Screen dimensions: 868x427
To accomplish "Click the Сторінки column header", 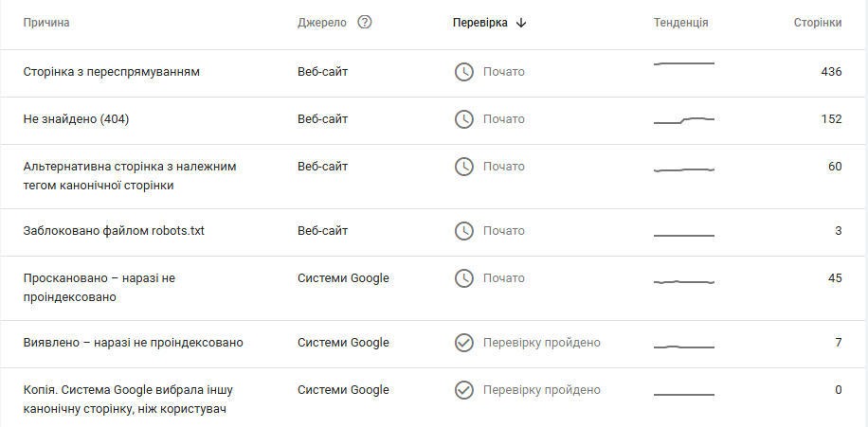I will click(x=817, y=23).
